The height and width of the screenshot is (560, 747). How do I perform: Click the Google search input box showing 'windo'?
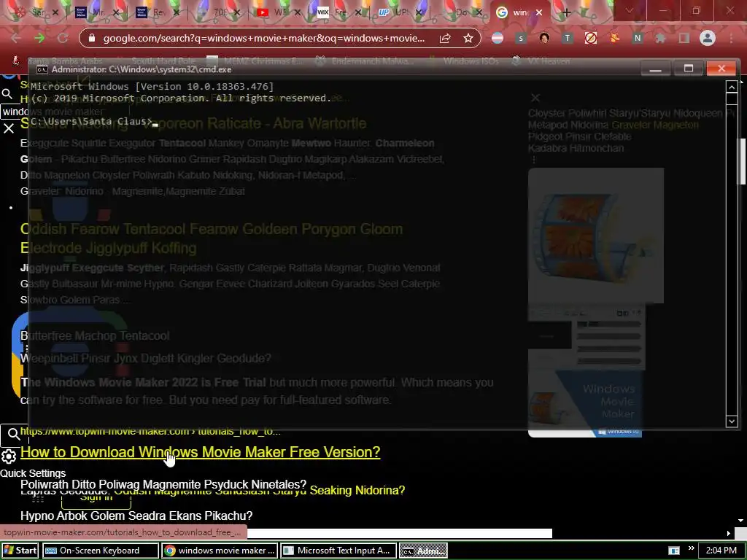(15, 112)
